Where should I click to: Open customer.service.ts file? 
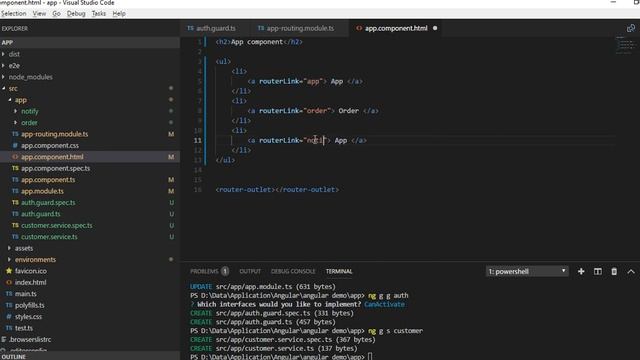[x=49, y=237]
